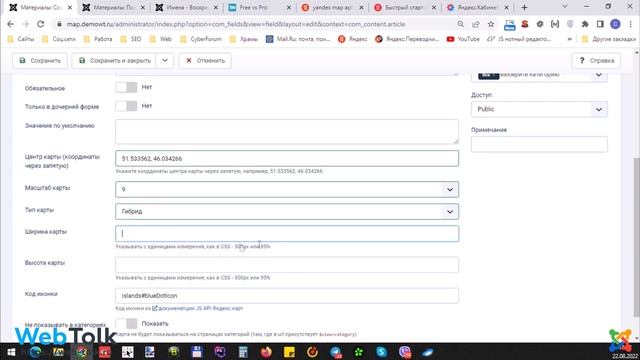Switch to the second Материалы tab

click(114, 7)
